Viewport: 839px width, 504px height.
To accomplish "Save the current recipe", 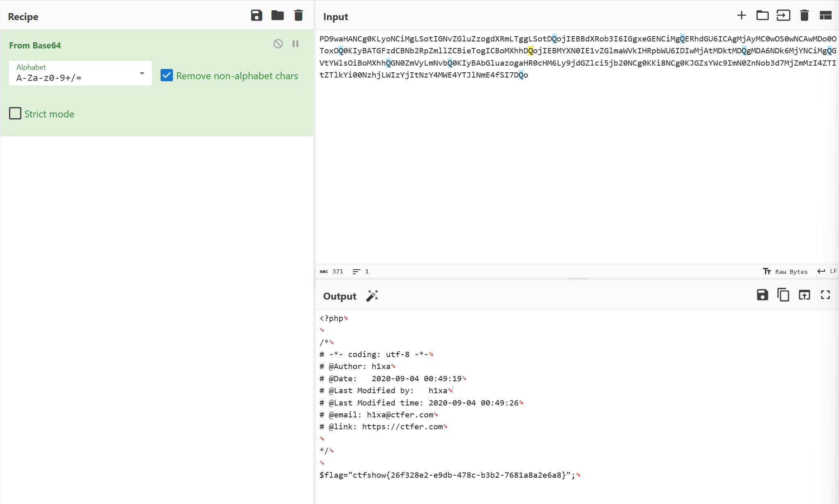I will pos(257,16).
